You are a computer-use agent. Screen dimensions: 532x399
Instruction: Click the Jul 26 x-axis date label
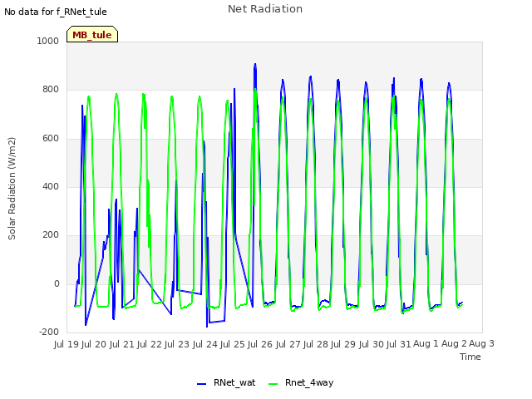260,344
